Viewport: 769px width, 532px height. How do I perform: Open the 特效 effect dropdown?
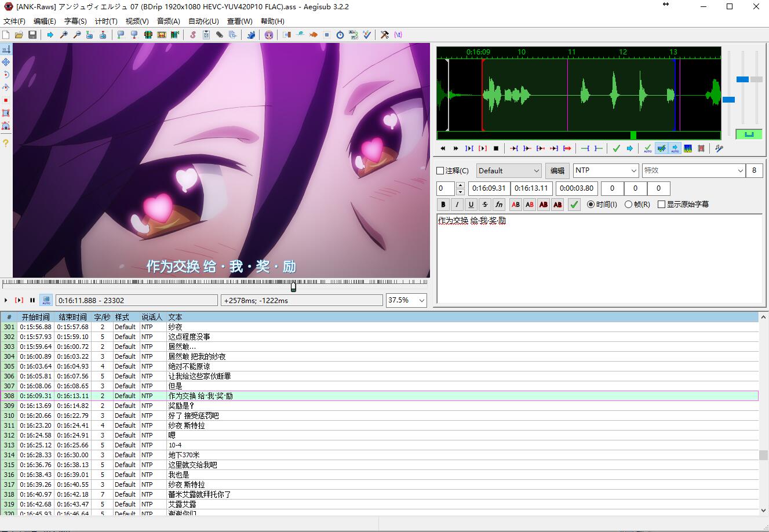coord(693,170)
